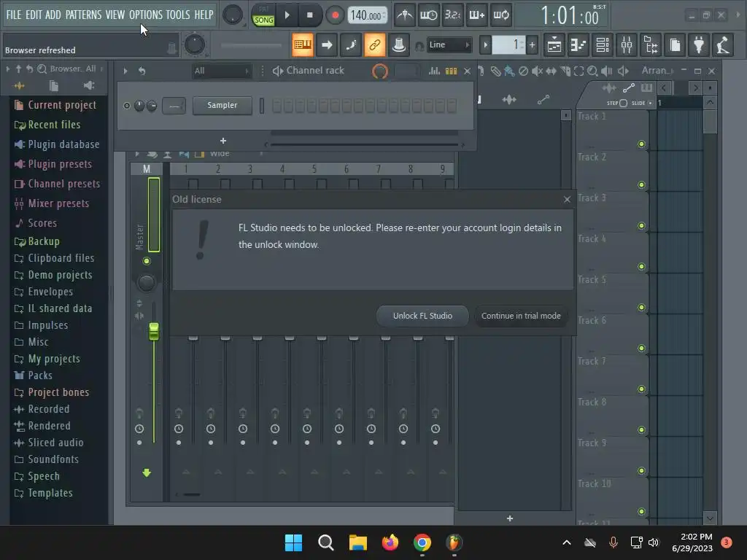Select the Sampler channel button
This screenshot has width=747, height=560.
[222, 105]
